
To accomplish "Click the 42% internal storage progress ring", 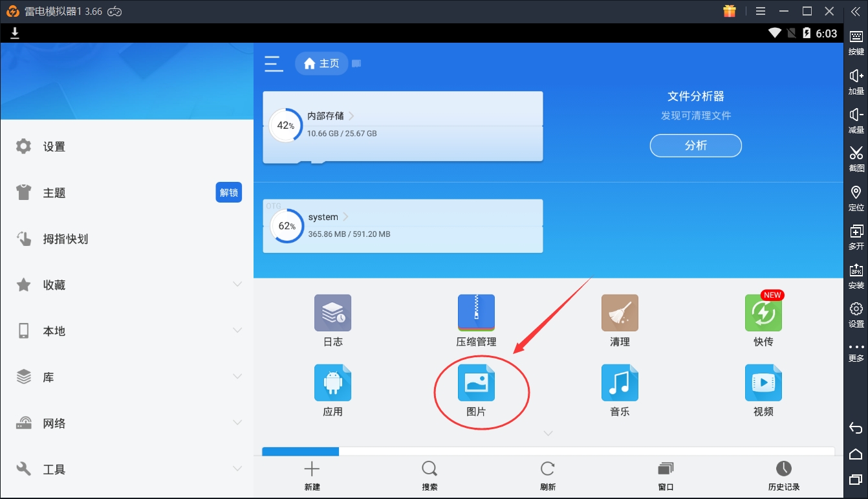I will click(x=286, y=126).
